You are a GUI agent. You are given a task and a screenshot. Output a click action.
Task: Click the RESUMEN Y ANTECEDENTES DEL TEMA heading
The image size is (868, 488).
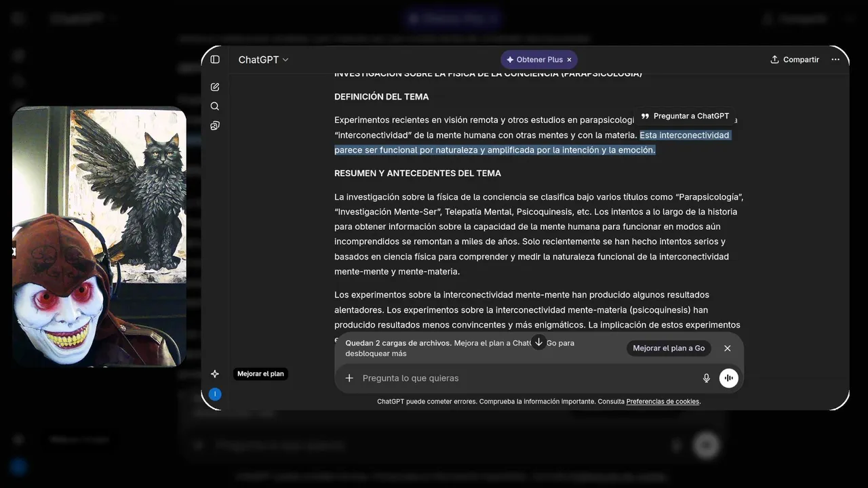tap(418, 174)
